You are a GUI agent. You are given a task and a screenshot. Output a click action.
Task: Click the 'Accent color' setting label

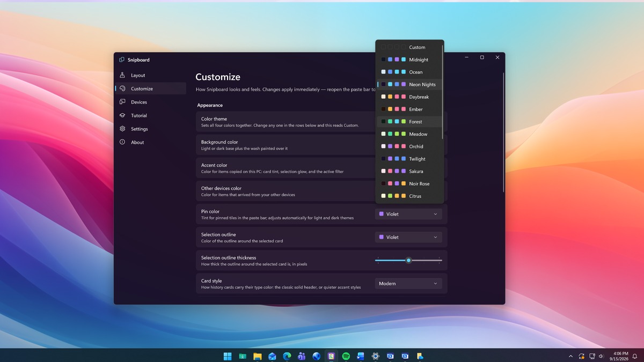(214, 165)
